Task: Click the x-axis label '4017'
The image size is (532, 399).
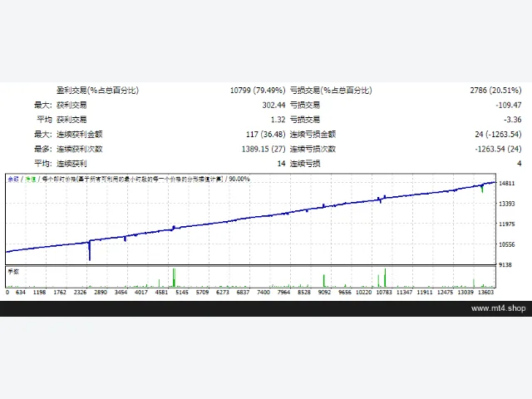Action: [141, 292]
